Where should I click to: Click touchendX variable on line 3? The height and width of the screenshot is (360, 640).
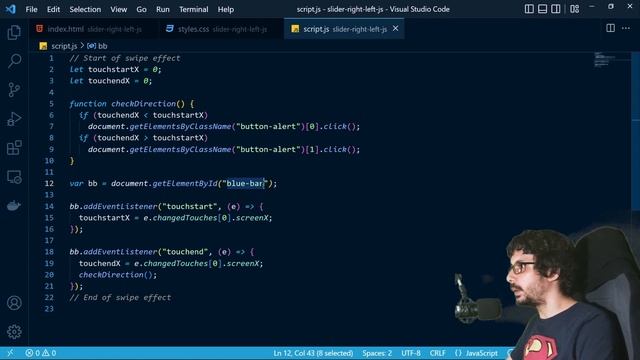click(109, 81)
